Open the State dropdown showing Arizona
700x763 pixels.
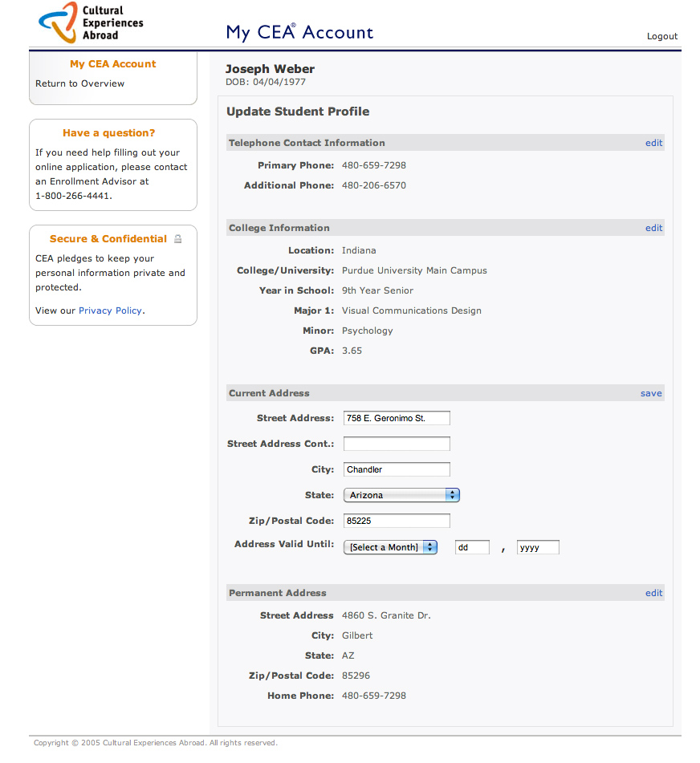click(x=401, y=495)
